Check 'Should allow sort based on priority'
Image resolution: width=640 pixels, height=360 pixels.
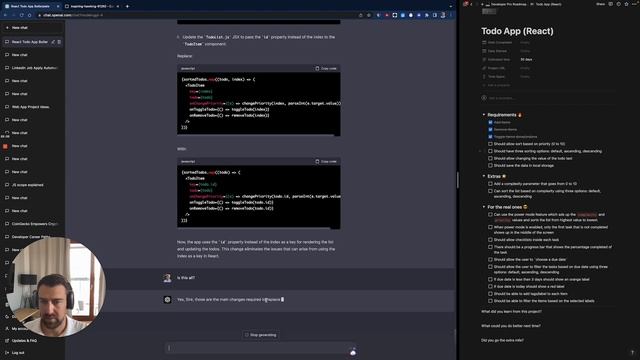tap(490, 144)
